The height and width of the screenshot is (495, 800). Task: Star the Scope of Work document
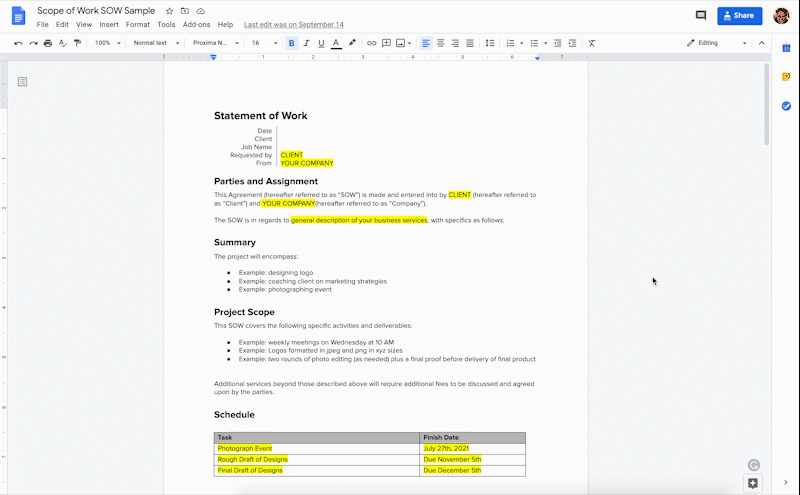coord(169,11)
